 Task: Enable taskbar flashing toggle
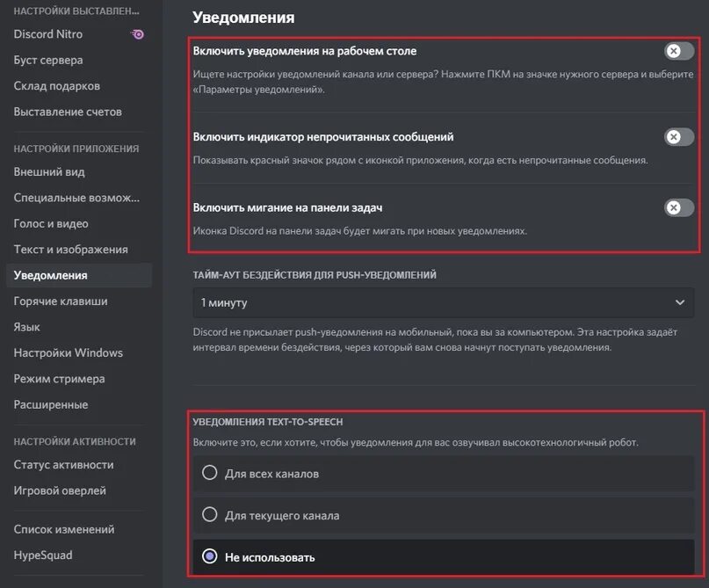(679, 207)
